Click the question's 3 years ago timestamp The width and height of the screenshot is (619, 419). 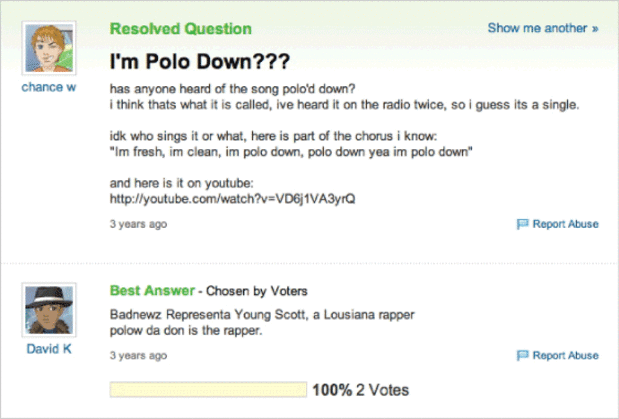(x=138, y=224)
